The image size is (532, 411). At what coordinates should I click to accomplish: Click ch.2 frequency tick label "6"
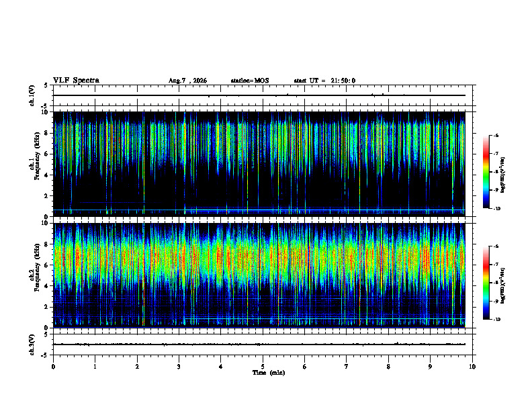pyautogui.click(x=47, y=265)
